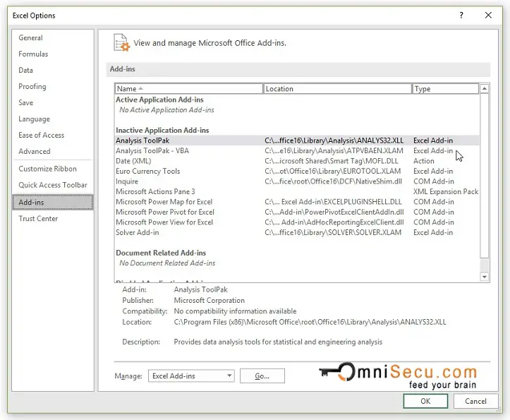Screen dimensions: 510x420
Task: Sort add-ins by Location column header
Action: pyautogui.click(x=337, y=89)
